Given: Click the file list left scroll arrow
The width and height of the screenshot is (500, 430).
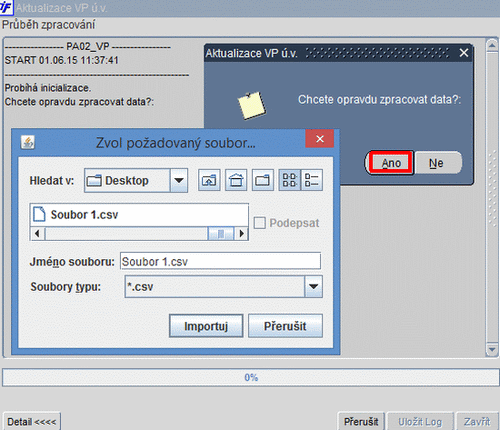Looking at the screenshot, I should pos(37,233).
